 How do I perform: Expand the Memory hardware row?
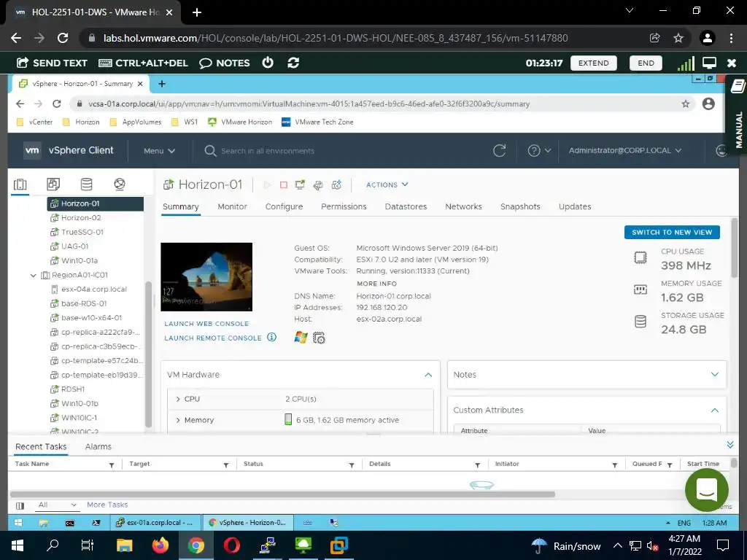point(178,420)
